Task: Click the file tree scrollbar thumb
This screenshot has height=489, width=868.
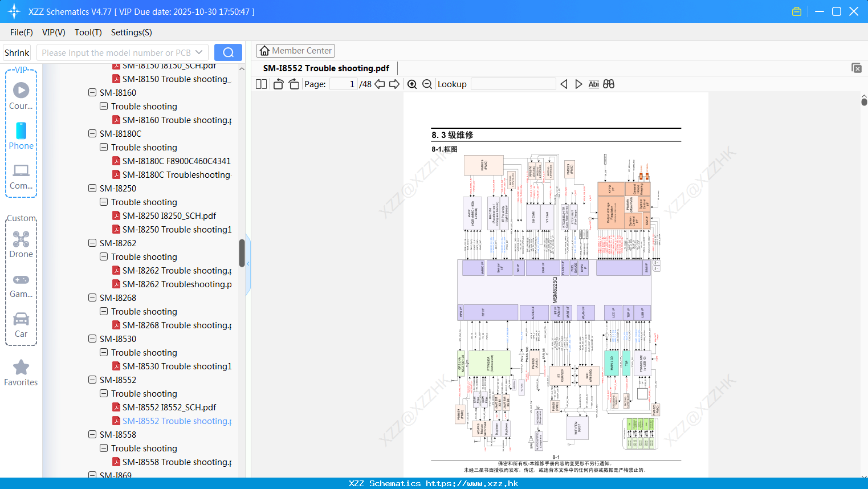Action: tap(242, 252)
